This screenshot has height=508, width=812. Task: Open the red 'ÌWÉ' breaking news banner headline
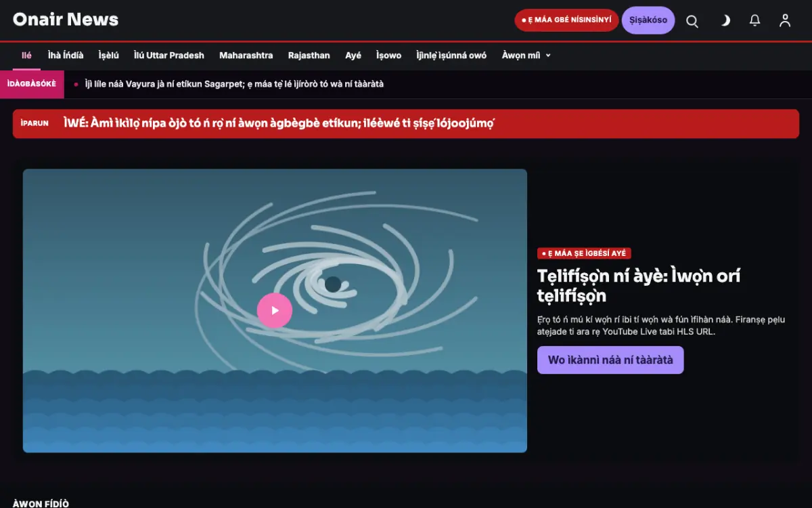pos(279,123)
